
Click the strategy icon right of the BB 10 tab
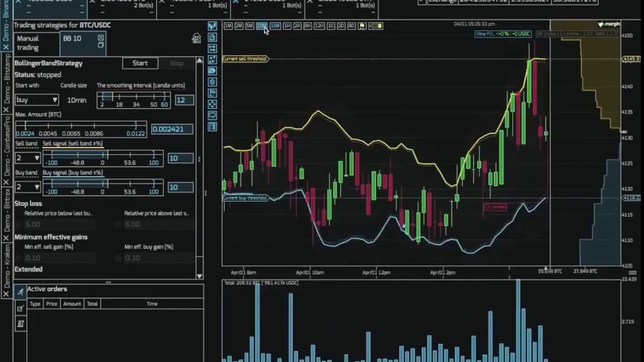tap(196, 39)
